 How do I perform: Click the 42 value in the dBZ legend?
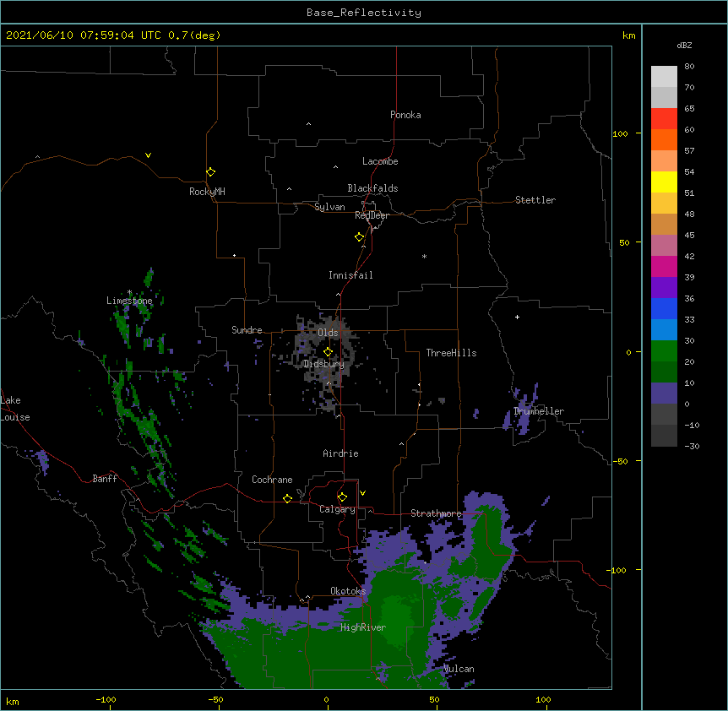(689, 256)
